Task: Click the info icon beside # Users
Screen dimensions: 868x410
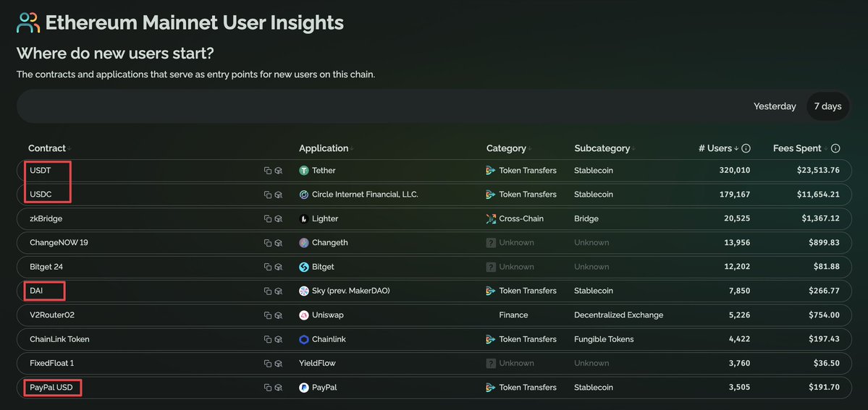Action: pos(746,148)
